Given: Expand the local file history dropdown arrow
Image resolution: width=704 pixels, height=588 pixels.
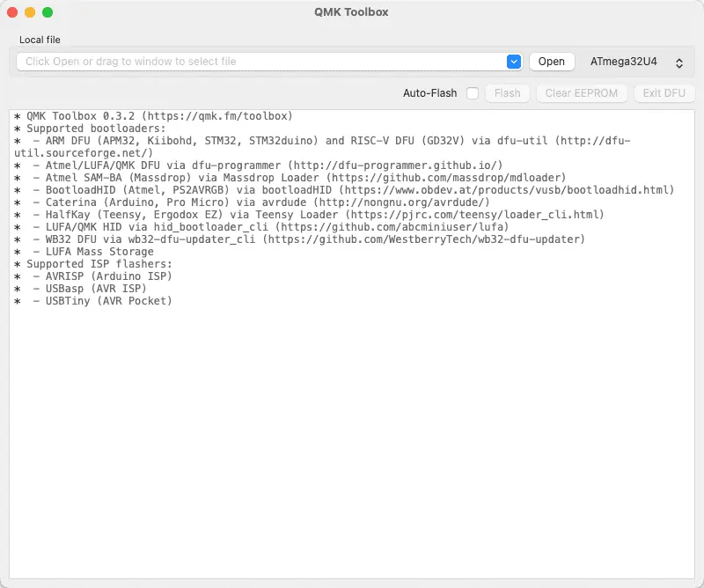Looking at the screenshot, I should tap(514, 62).
